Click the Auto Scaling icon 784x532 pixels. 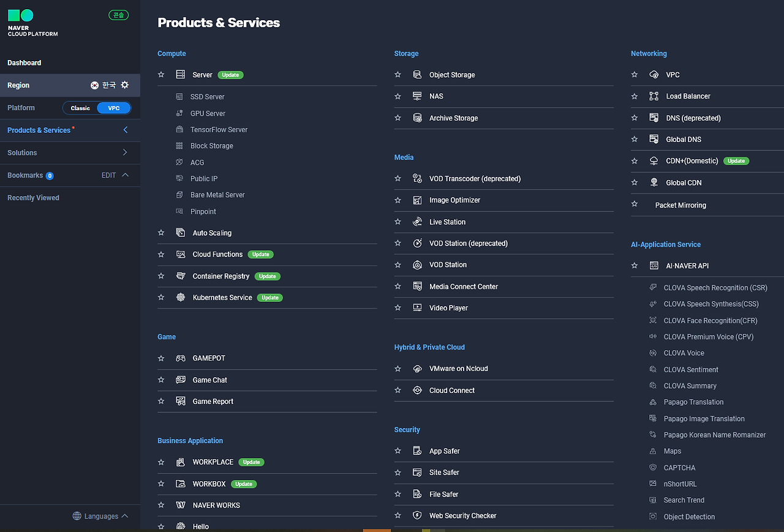coord(181,233)
